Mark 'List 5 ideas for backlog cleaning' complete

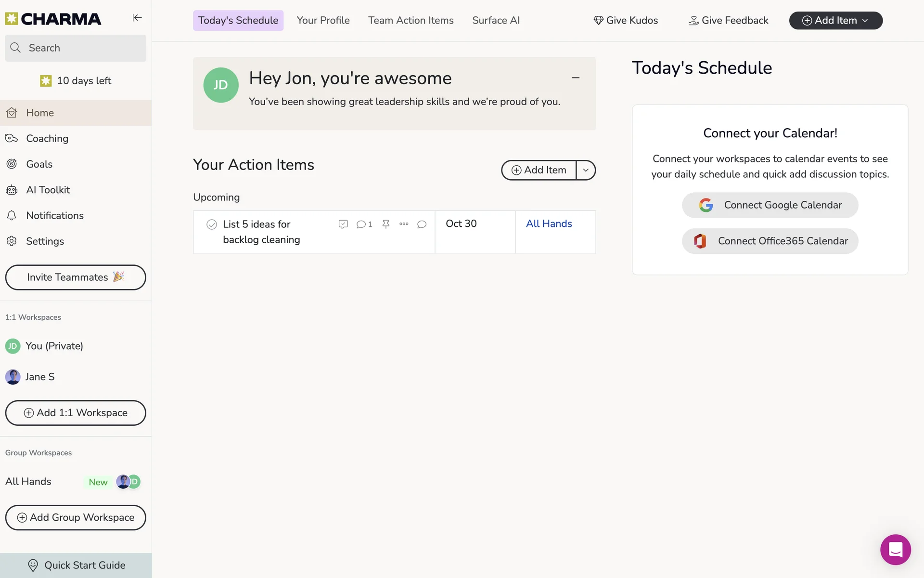tap(212, 224)
